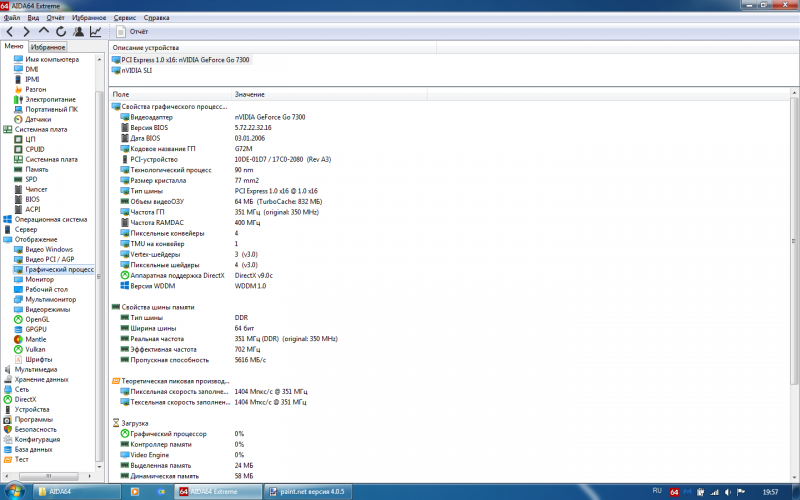Switch to paint.net taskbar window

point(308,492)
